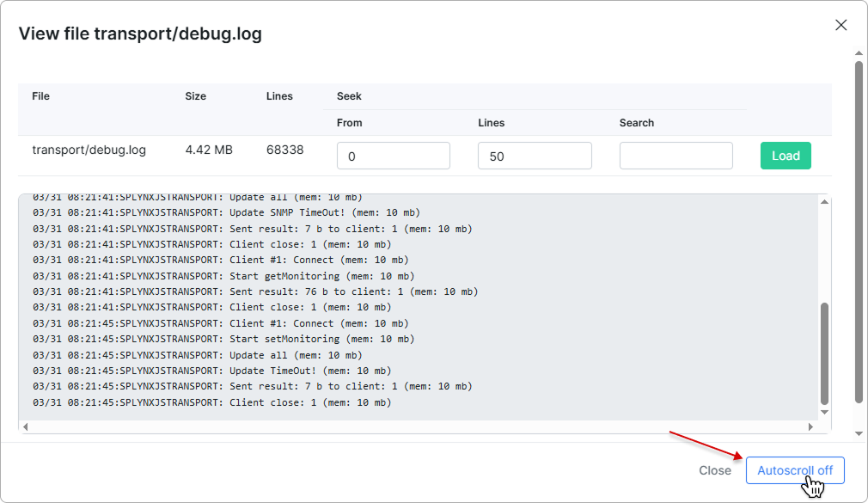Viewport: 868px width, 503px height.
Task: Click log area scroll right arrow
Action: [810, 426]
